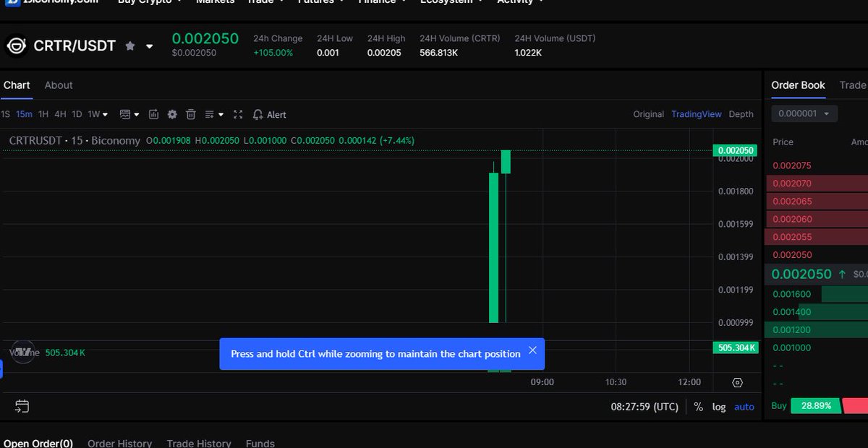
Task: Close the Ctrl zooming tip banner
Action: tap(532, 350)
